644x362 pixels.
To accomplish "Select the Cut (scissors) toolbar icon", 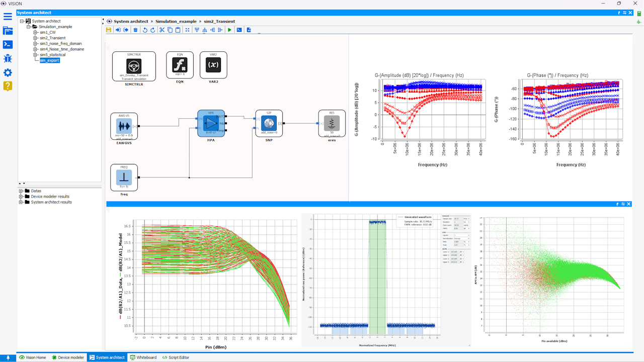I will [162, 30].
